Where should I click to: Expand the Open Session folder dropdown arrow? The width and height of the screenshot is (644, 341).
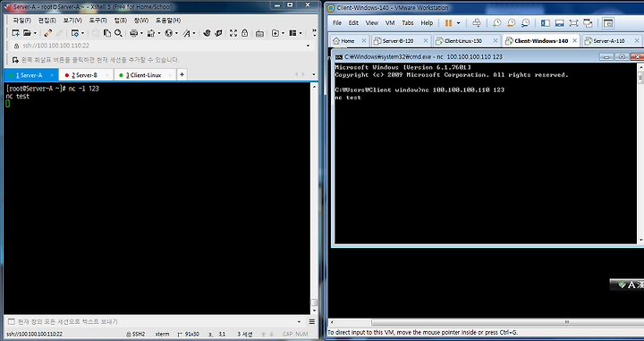coord(35,34)
